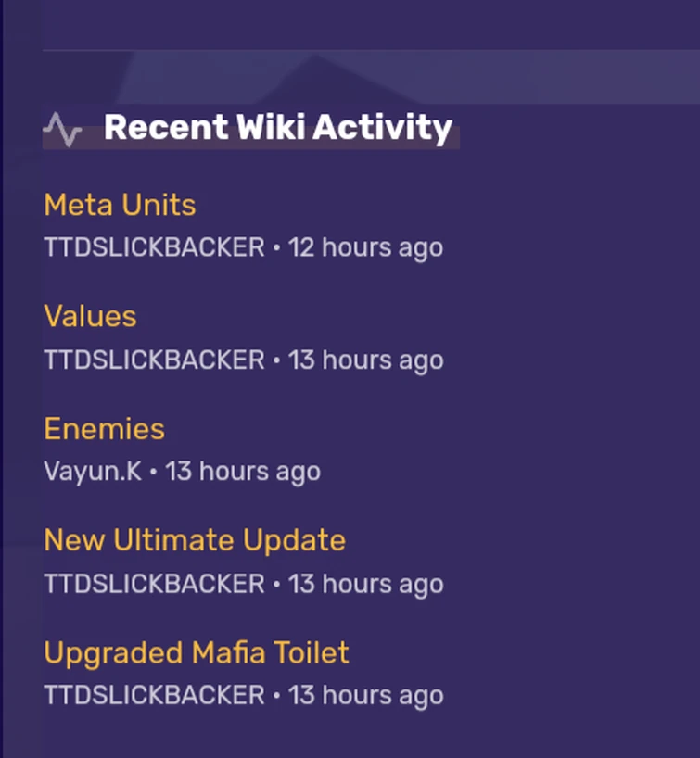Open the Meta Units page
The image size is (700, 758).
tap(120, 205)
